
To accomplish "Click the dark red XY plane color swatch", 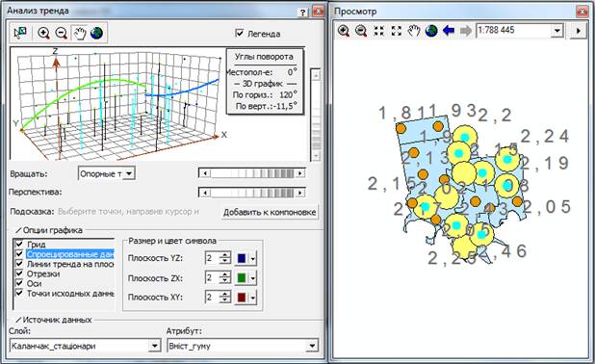I will 242,298.
